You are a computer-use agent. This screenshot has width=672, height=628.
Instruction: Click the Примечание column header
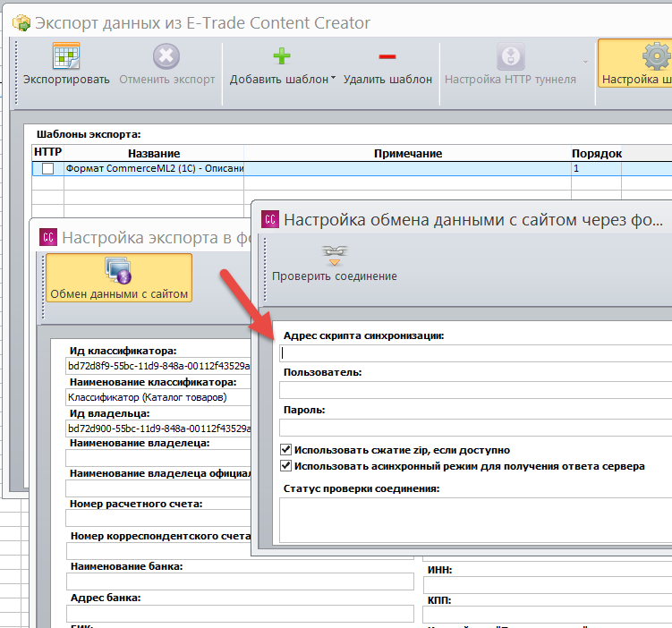click(407, 153)
